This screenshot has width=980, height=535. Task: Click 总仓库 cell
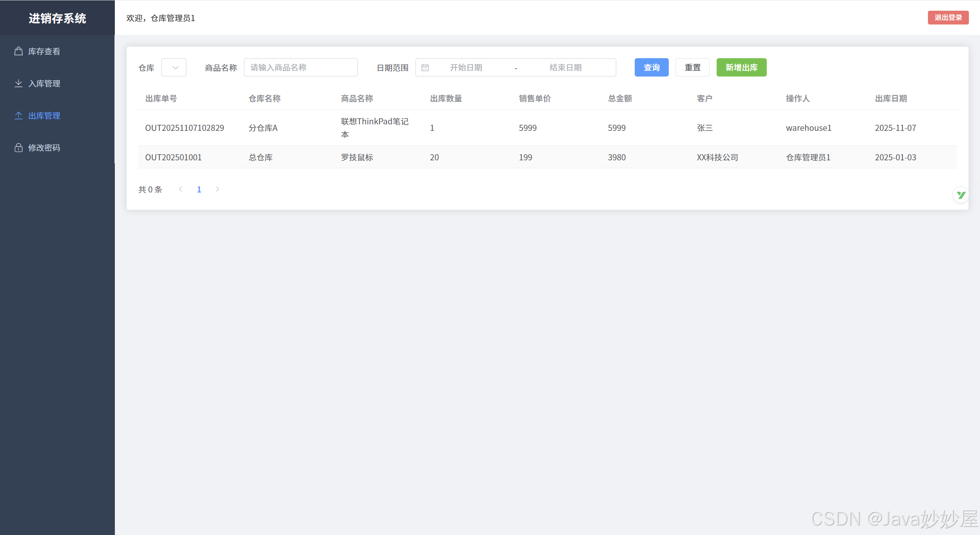[x=261, y=157]
